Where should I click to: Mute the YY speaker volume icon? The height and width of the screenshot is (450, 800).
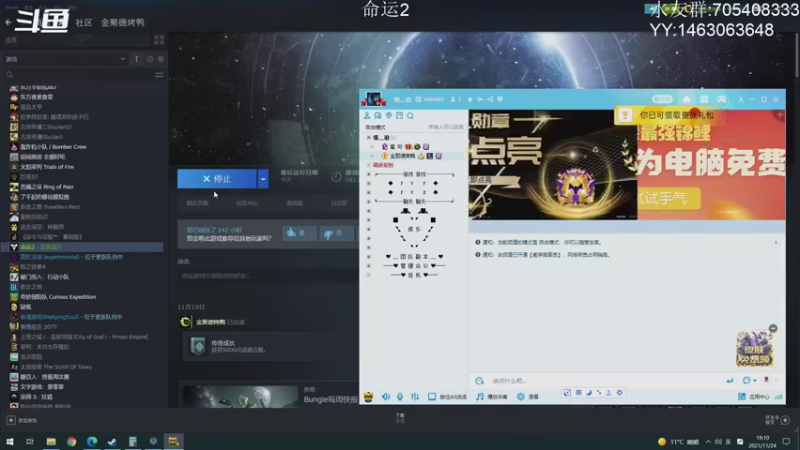386,396
